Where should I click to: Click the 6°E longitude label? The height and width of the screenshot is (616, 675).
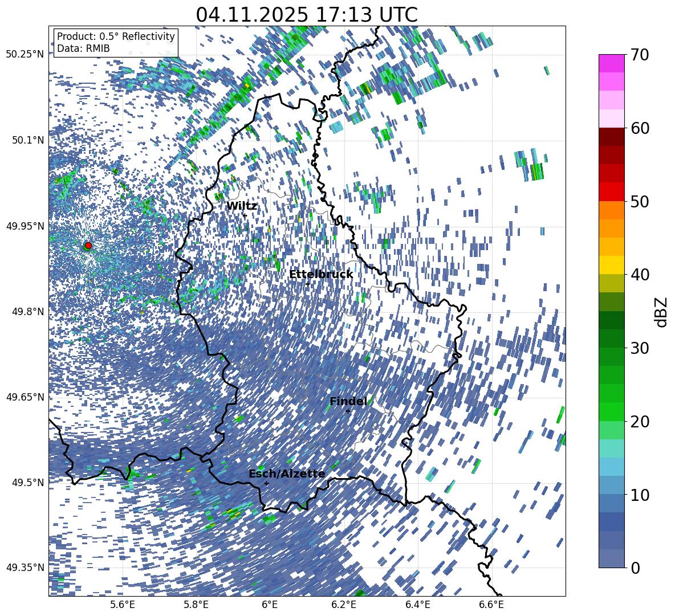(x=270, y=605)
